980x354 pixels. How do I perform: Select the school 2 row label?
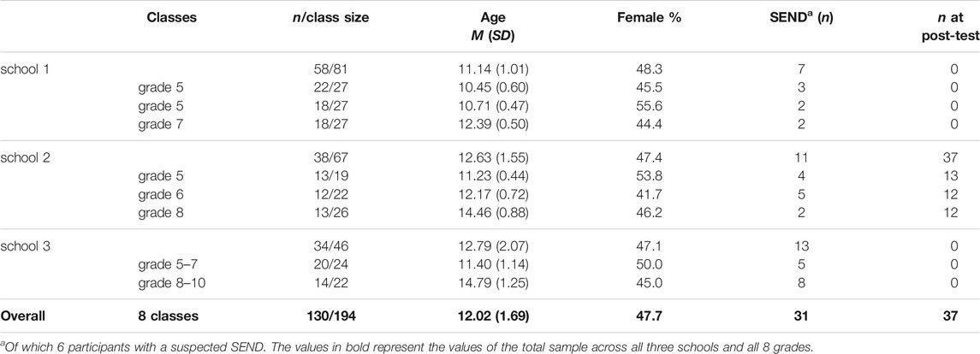click(x=26, y=157)
